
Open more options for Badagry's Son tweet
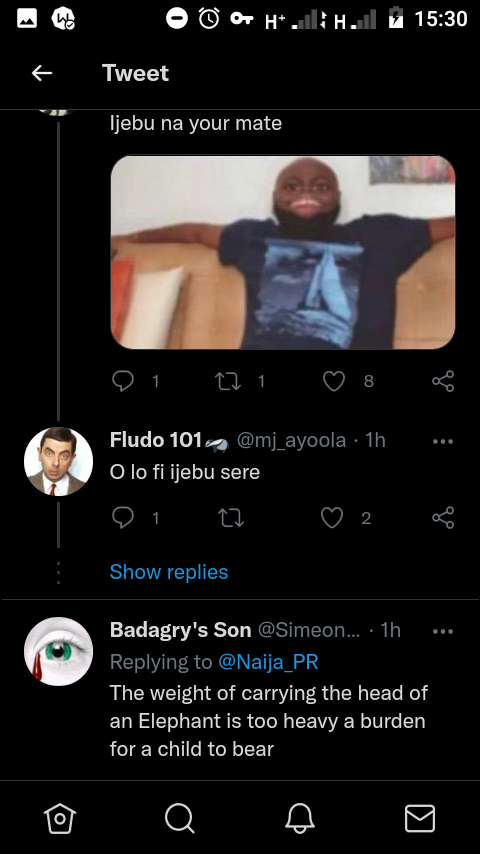coord(442,631)
